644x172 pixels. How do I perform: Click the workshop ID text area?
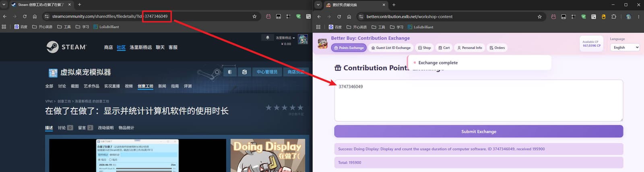coord(479,100)
